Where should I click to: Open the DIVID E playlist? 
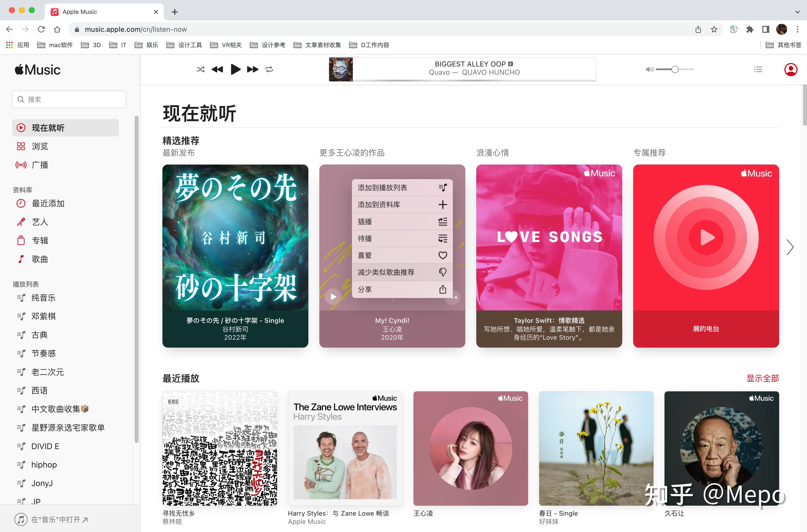point(66,446)
